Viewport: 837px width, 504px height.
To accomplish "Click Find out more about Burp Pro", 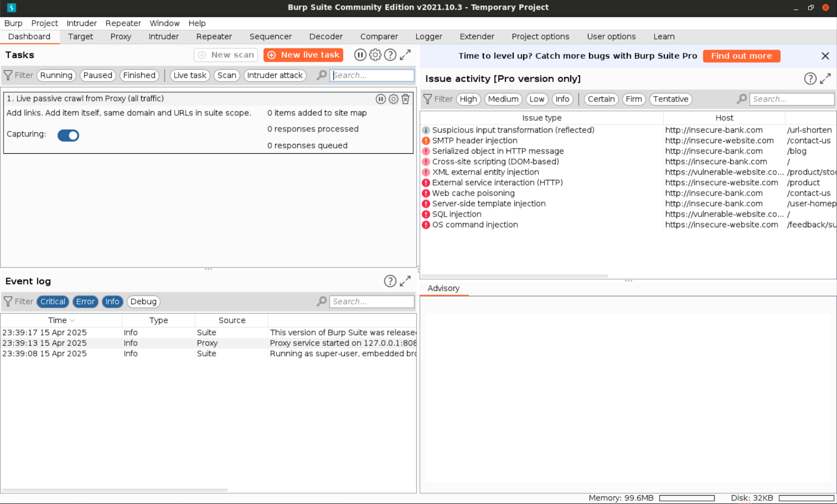I will tap(741, 56).
